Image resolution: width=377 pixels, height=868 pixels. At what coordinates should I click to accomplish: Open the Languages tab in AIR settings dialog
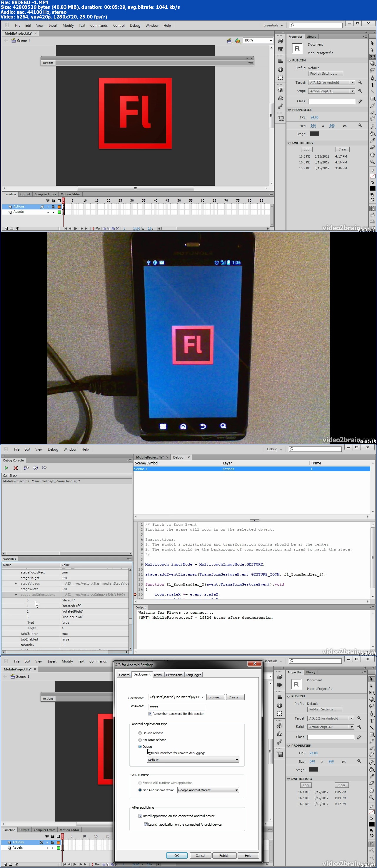193,675
